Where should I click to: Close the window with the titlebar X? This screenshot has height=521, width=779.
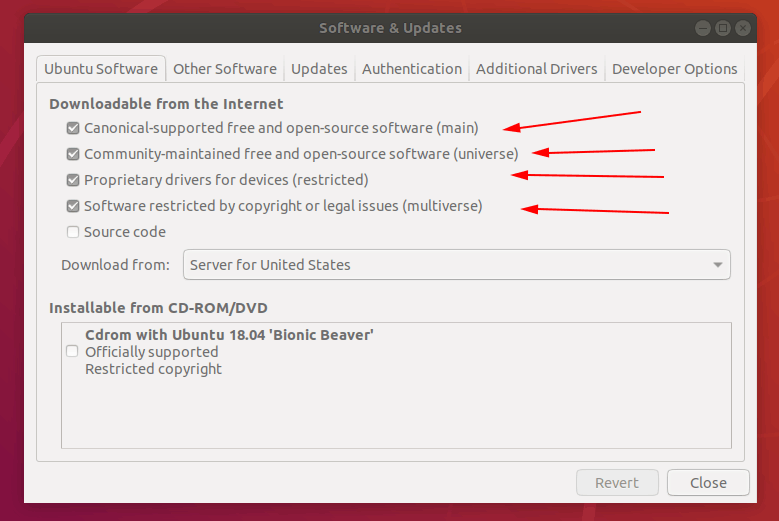click(x=743, y=28)
